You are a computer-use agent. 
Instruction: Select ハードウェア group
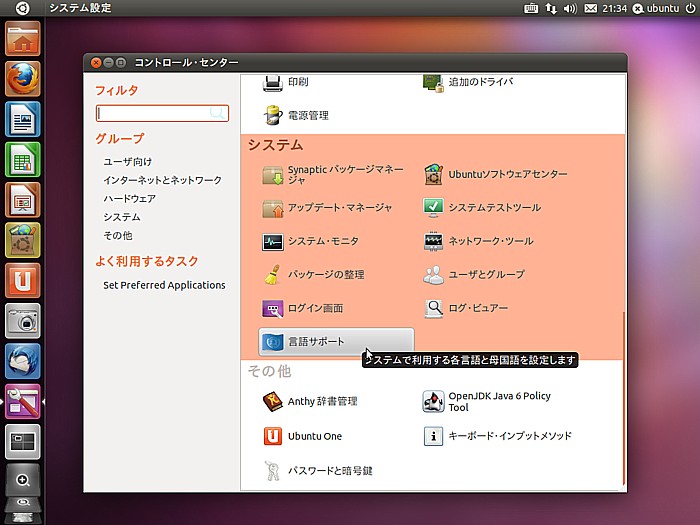pos(129,199)
